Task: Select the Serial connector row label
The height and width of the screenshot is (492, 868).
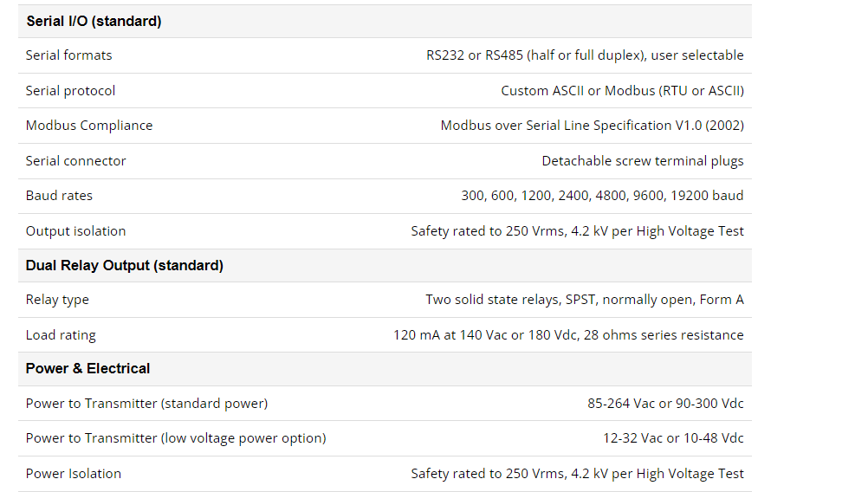Action: (x=76, y=161)
